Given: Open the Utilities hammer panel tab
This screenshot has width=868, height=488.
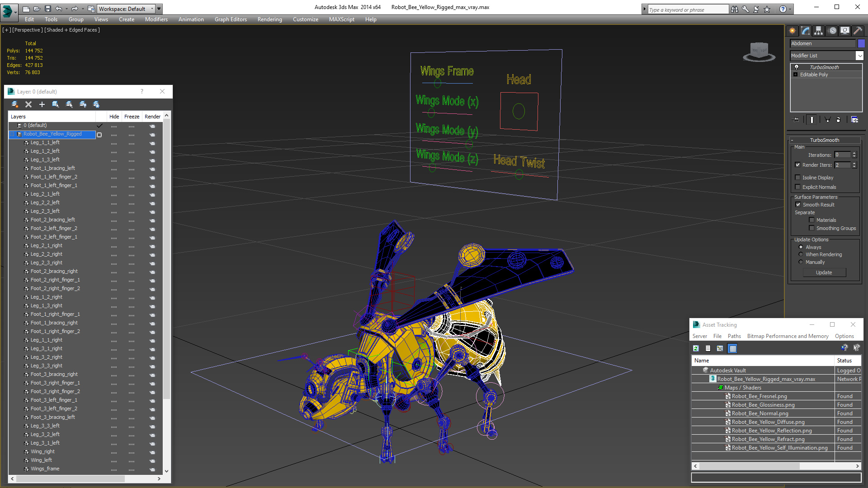Looking at the screenshot, I should click(858, 31).
